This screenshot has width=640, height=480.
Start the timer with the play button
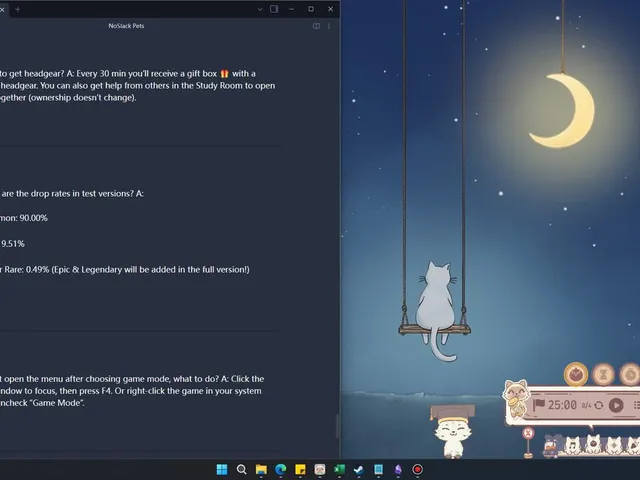point(616,405)
